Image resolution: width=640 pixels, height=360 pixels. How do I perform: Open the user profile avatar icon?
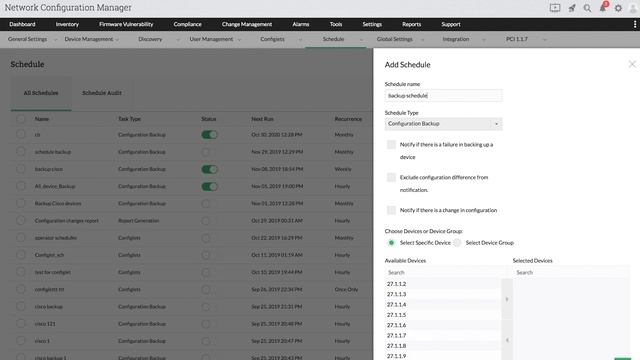point(633,8)
